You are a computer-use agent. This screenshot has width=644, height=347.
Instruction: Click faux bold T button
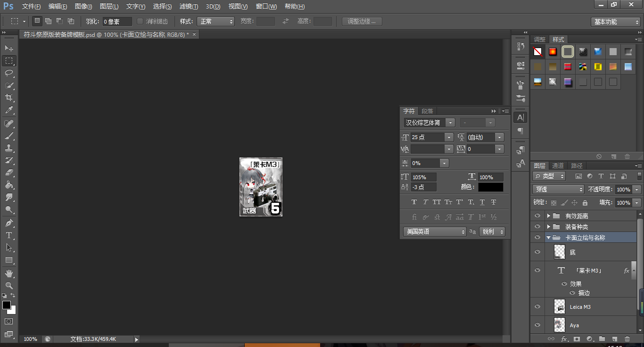pos(414,202)
